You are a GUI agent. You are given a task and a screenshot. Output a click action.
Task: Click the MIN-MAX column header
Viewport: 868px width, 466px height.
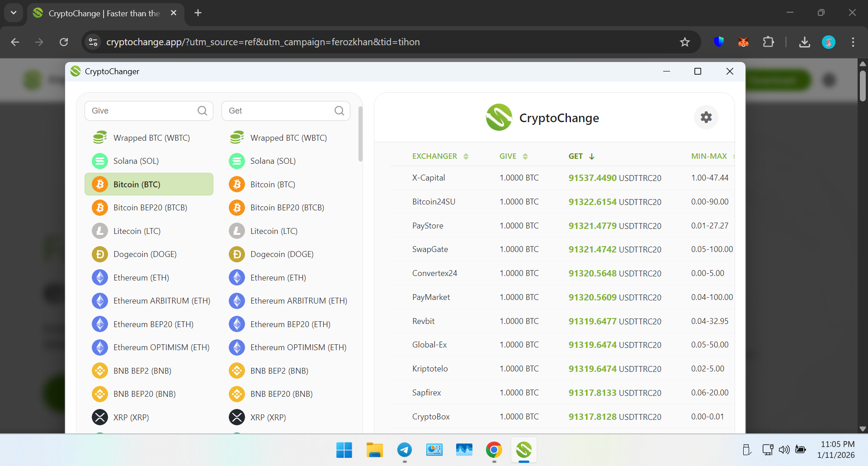click(x=709, y=156)
